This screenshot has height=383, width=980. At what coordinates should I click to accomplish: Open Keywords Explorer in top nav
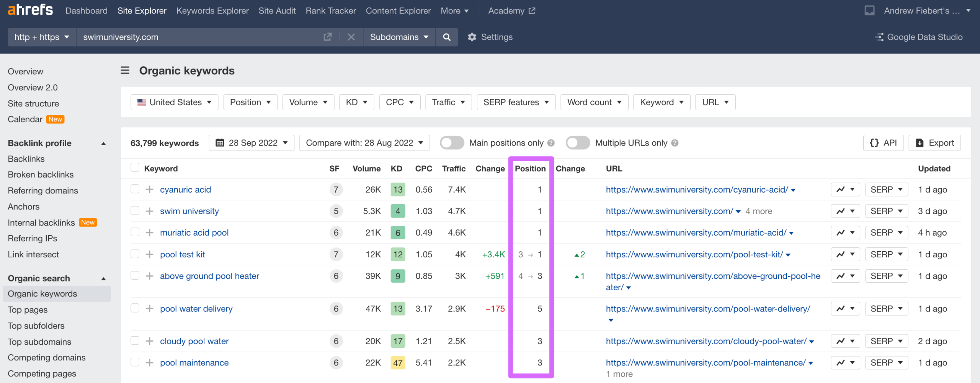coord(212,11)
